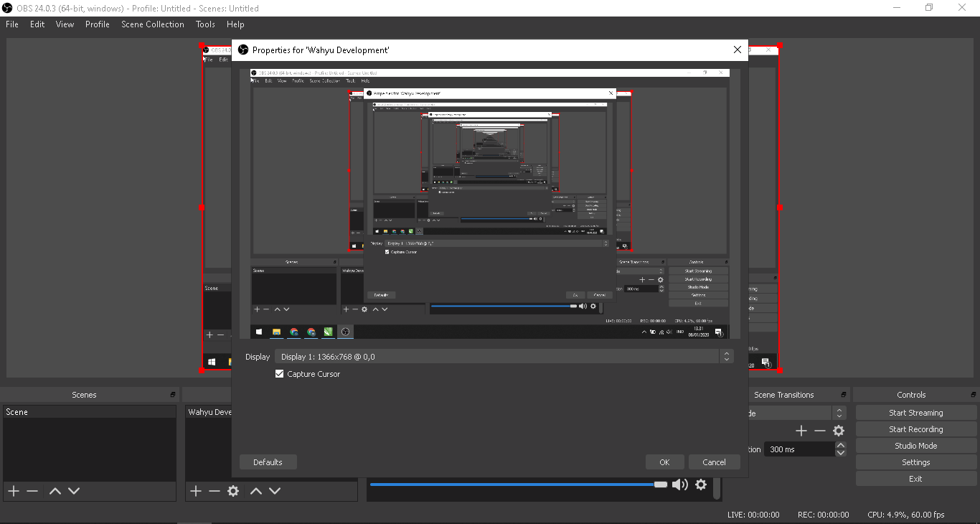This screenshot has height=524, width=980.
Task: Undock the Scenes panel with its float icon
Action: [x=172, y=395]
